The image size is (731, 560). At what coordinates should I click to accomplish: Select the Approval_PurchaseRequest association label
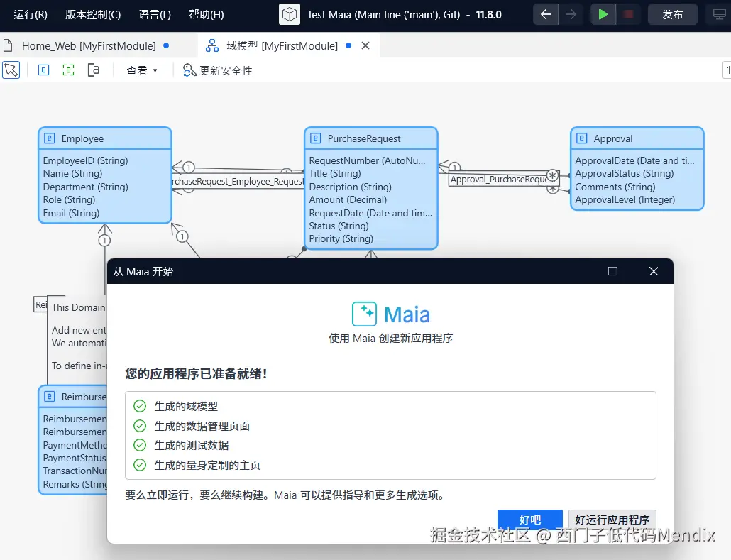(x=503, y=180)
